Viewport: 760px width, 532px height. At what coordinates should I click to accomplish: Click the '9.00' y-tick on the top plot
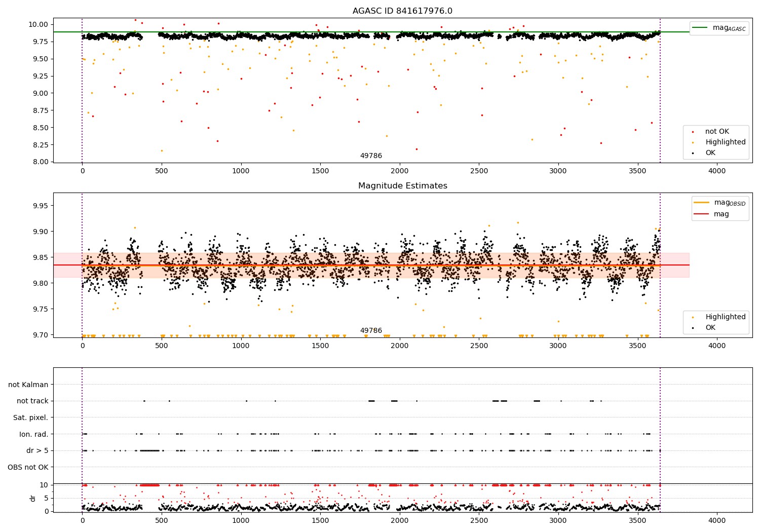click(41, 93)
